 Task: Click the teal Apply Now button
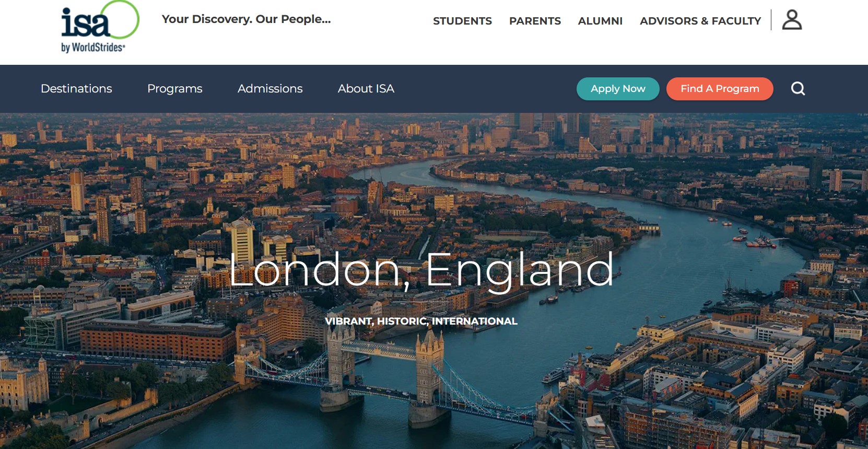click(x=618, y=89)
